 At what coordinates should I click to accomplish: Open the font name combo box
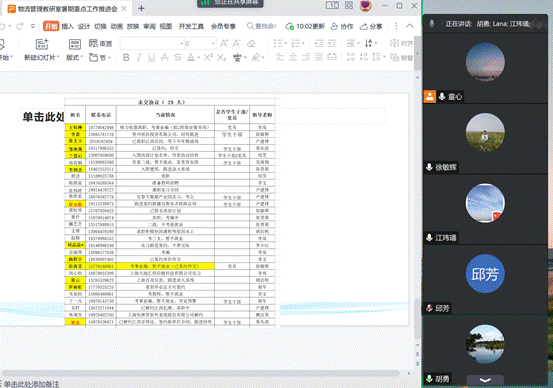coord(152,44)
